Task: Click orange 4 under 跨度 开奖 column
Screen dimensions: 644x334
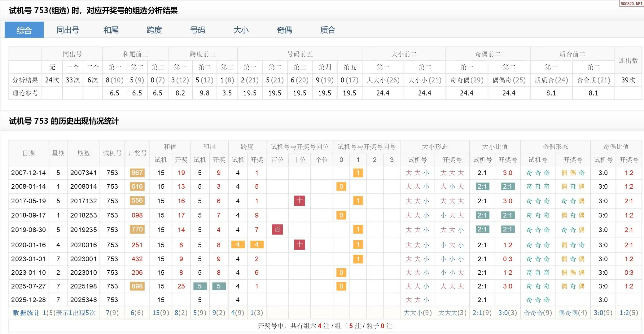Action: click(257, 245)
